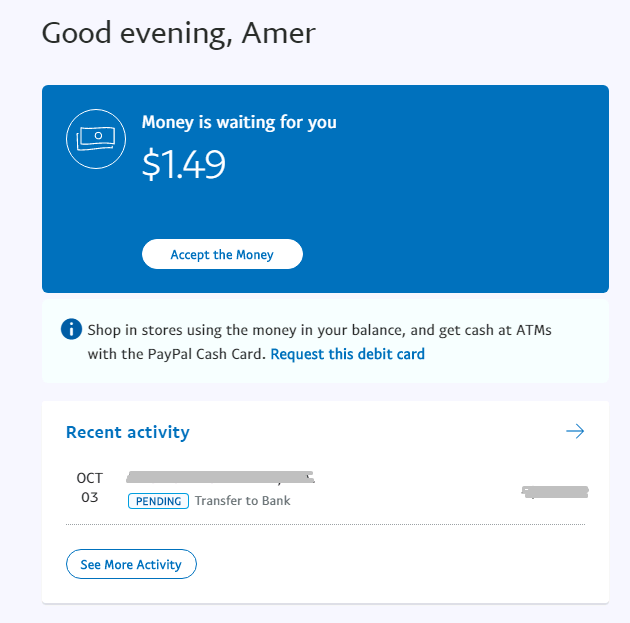Click the PENDING status badge
Image resolution: width=630 pixels, height=623 pixels.
click(x=158, y=500)
